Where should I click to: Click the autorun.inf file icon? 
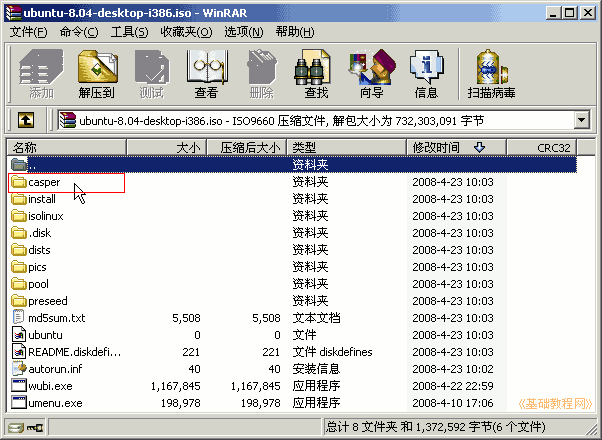(19, 369)
